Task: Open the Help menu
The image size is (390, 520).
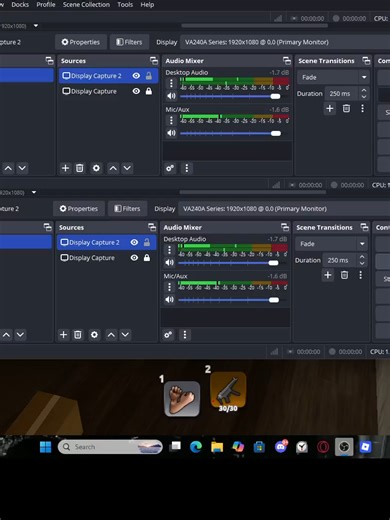Action: pos(147,5)
